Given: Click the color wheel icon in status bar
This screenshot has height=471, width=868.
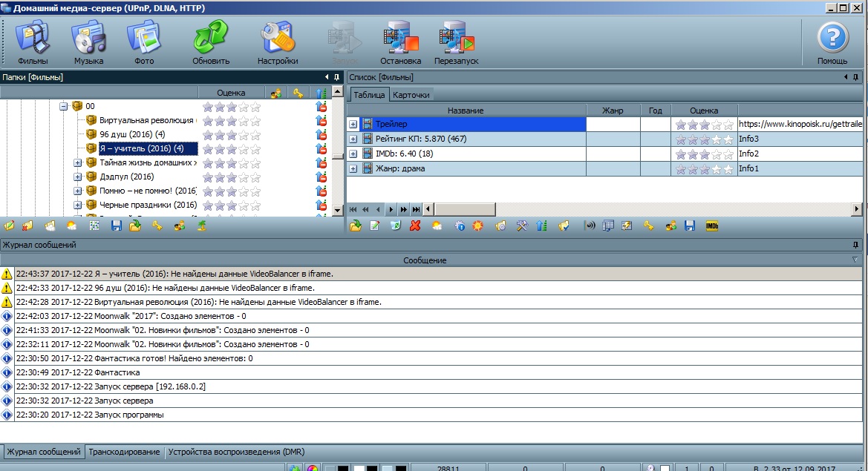Looking at the screenshot, I should [x=313, y=468].
